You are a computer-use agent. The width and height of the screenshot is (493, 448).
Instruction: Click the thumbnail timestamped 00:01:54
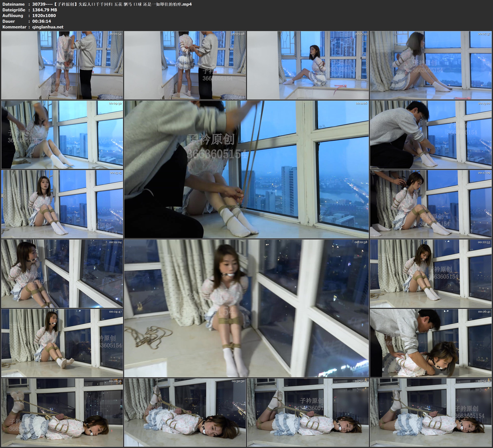tap(62, 65)
